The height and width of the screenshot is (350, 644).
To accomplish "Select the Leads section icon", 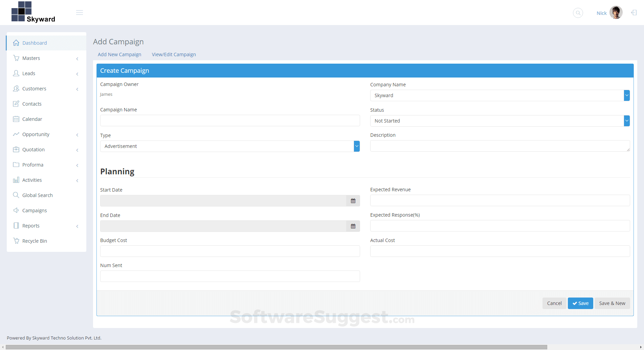I will (x=16, y=73).
